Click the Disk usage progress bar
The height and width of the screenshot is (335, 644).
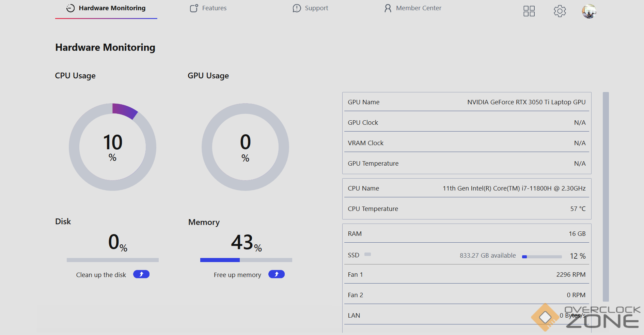point(112,260)
